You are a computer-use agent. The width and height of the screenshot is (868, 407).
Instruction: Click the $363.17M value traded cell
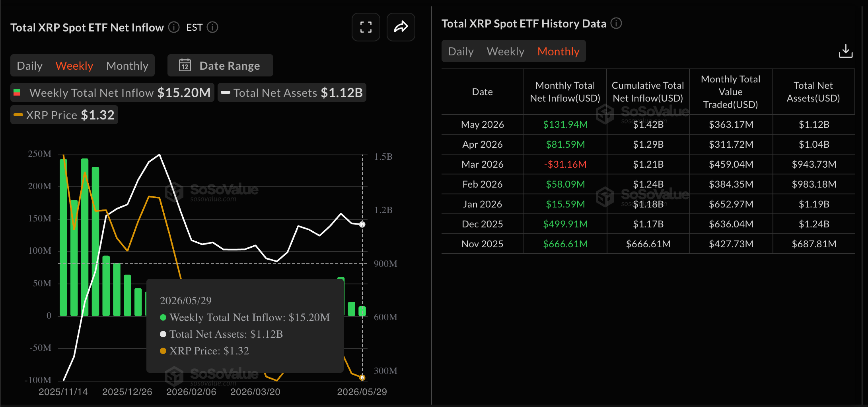tap(731, 124)
